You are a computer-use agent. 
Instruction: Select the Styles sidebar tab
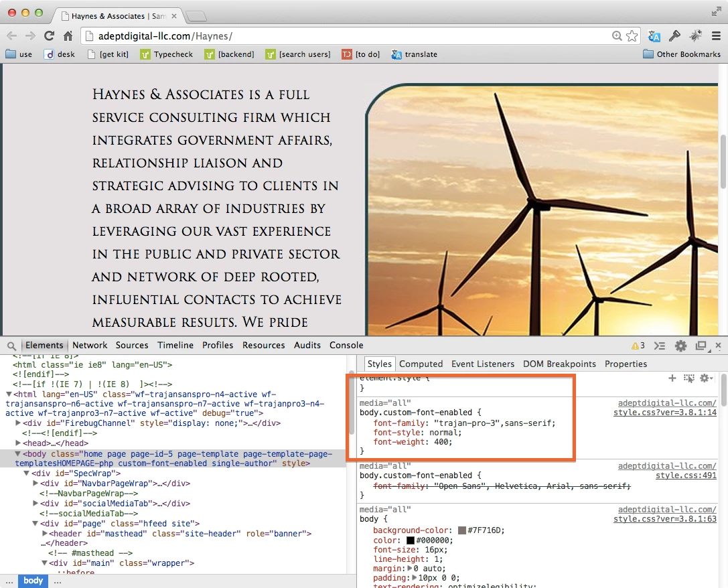(379, 364)
